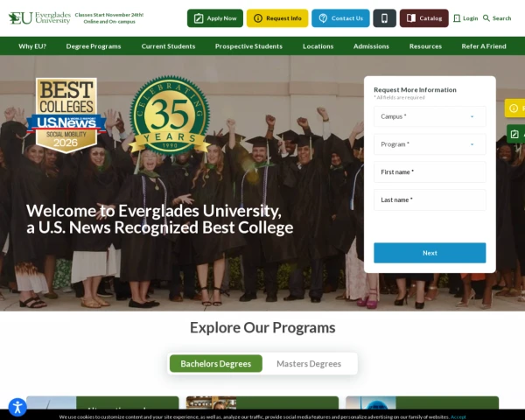Click the Everglades University logo
The width and height of the screenshot is (525, 420).
39,18
